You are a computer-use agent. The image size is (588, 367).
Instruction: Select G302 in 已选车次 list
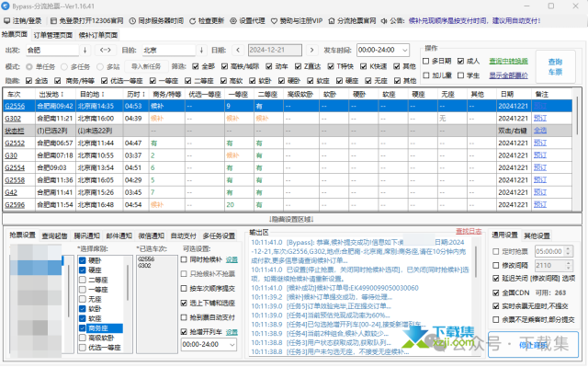[144, 266]
